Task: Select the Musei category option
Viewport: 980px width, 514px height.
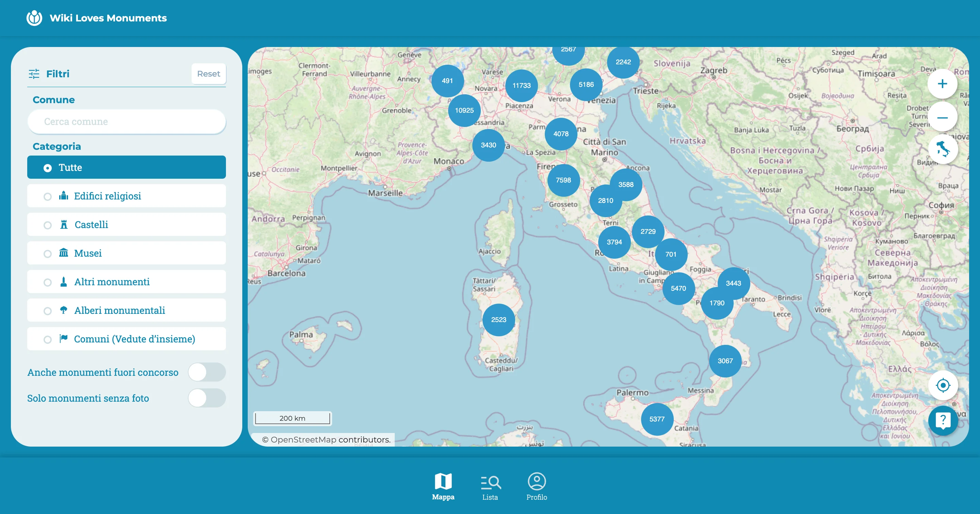Action: tap(126, 253)
